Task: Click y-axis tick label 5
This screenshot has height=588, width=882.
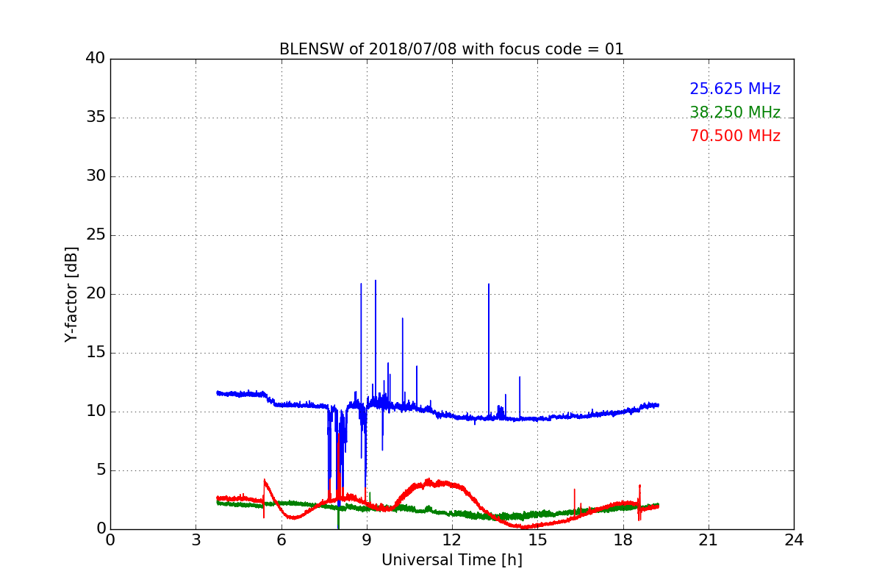Action: (100, 470)
